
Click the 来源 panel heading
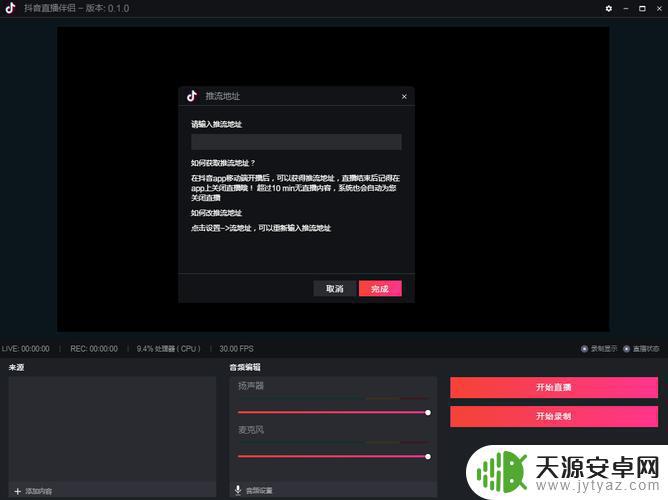coord(17,367)
